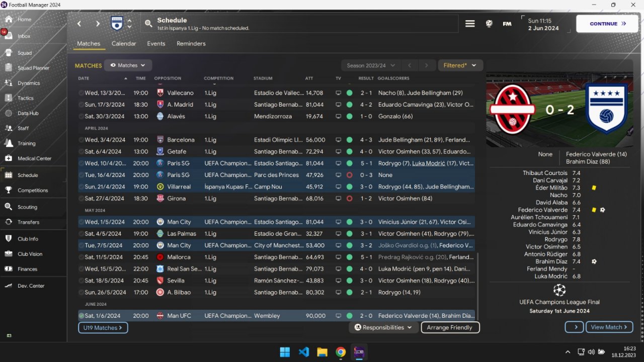Expand the Responsibilities dropdown
The width and height of the screenshot is (644, 362).
pos(383,327)
